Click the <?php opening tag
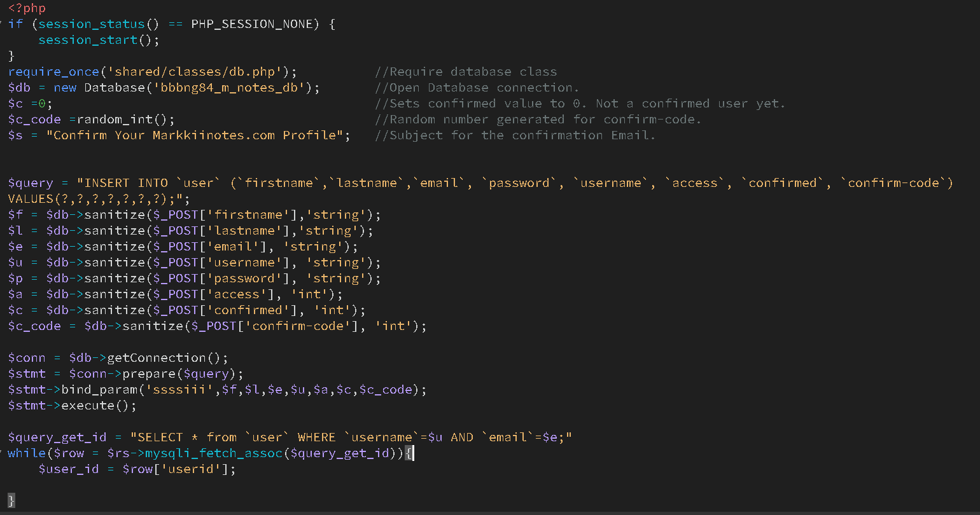 pyautogui.click(x=27, y=9)
